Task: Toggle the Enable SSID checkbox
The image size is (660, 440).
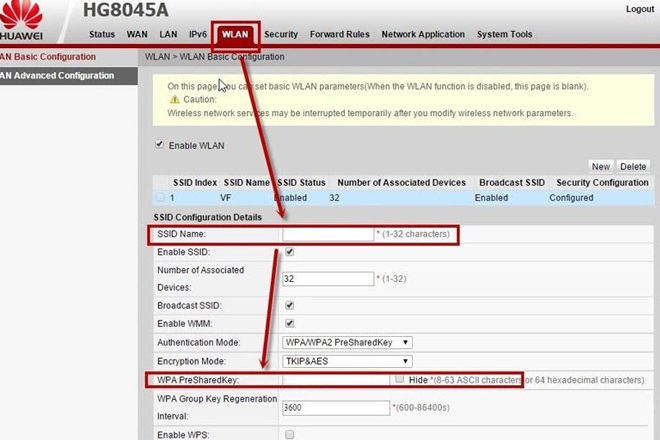Action: click(x=290, y=252)
